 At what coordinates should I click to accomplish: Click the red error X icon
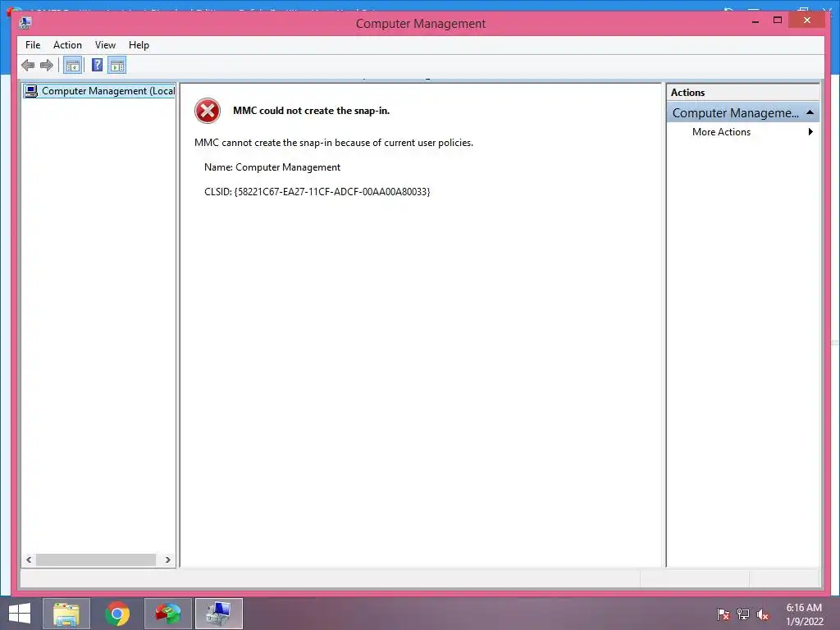208,111
